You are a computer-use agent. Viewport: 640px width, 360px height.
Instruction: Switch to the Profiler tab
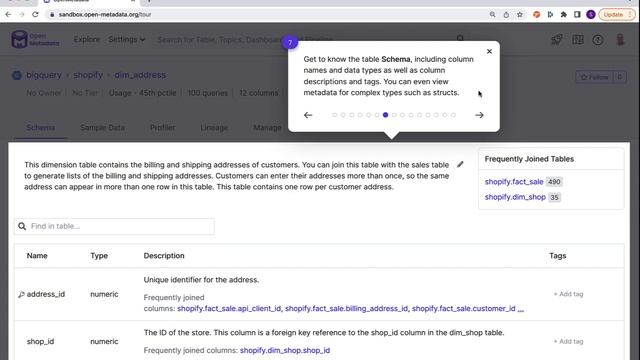tap(162, 127)
